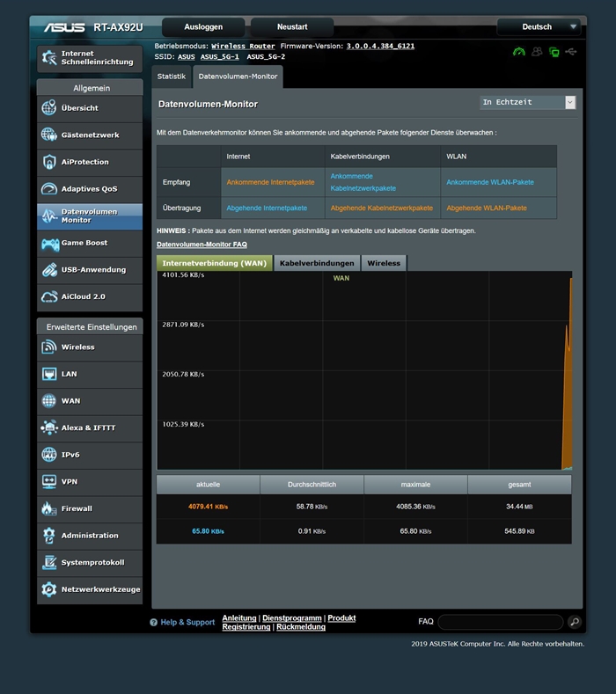Click the 4085.36 KB/s maximale value
The width and height of the screenshot is (616, 694).
pos(415,507)
